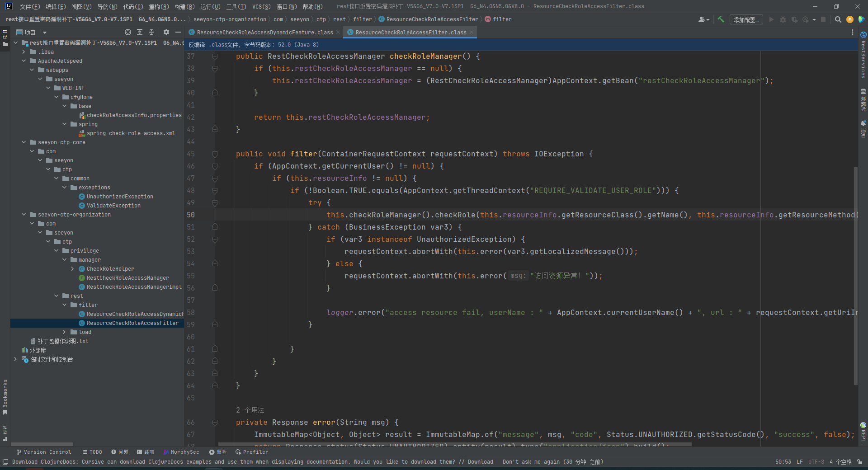Screen dimensions: 868x470
Task: Click the orange IDE update arrow icon
Action: coord(849,19)
